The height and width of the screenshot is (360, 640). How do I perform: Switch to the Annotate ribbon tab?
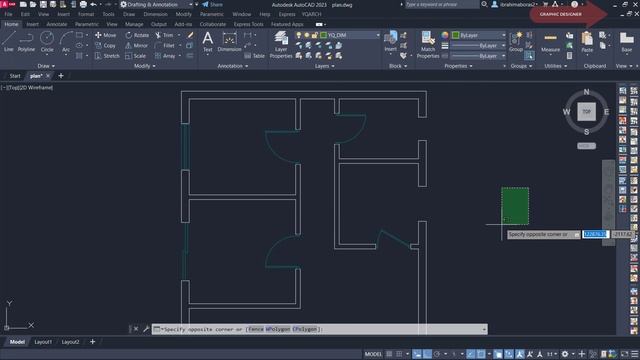(56, 24)
